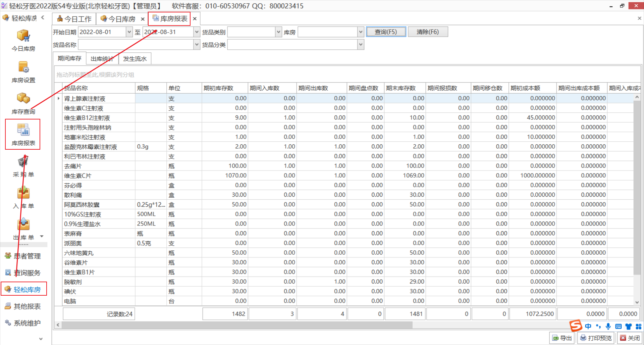Click the vertical scrollbar down arrow of the table
Viewport: 644px width, 345px height.
(x=637, y=302)
